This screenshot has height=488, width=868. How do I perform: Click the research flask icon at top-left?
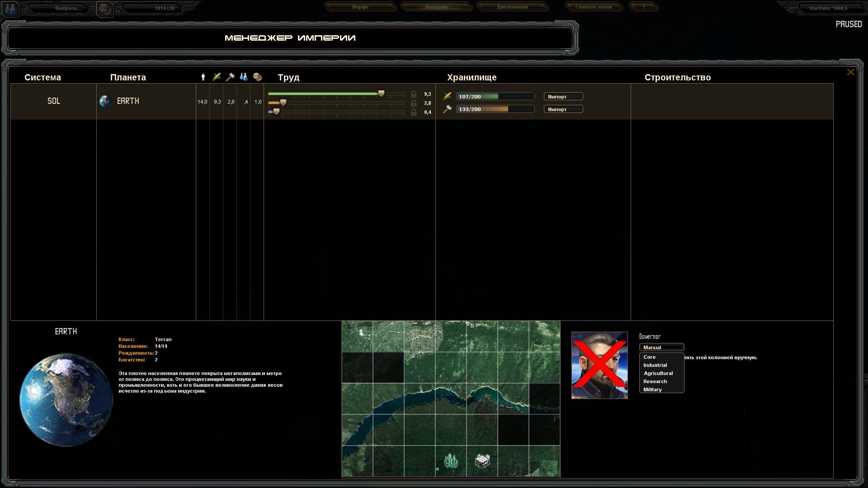click(x=11, y=8)
